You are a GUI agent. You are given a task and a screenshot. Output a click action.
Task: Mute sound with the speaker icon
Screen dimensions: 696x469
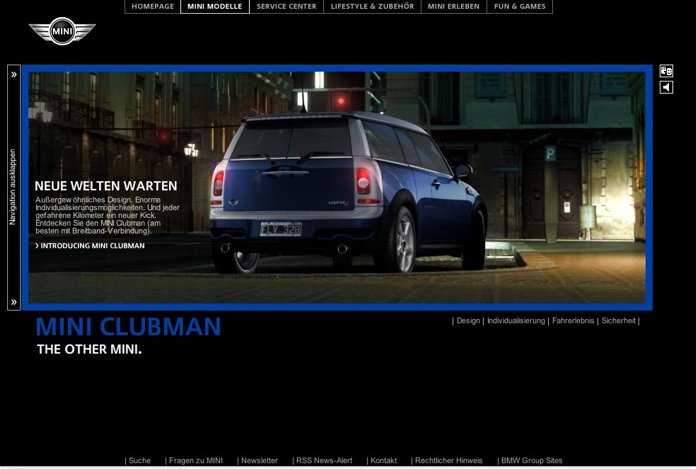click(x=666, y=88)
